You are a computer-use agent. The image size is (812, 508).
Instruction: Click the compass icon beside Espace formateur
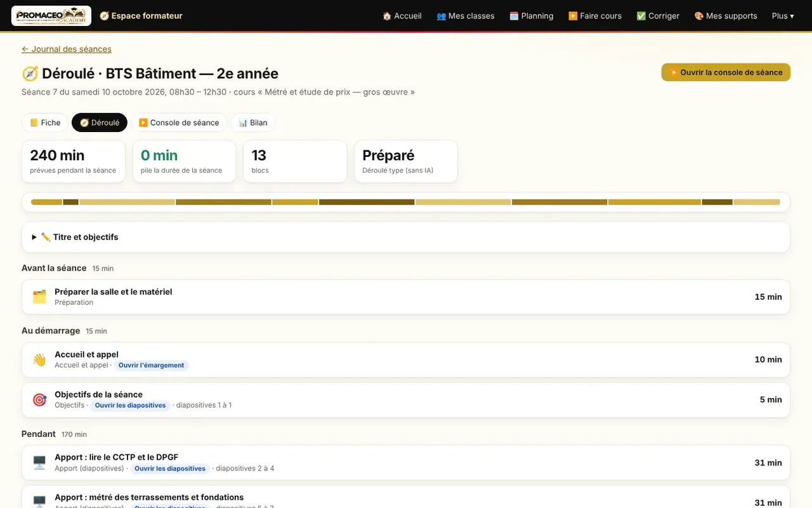(104, 16)
